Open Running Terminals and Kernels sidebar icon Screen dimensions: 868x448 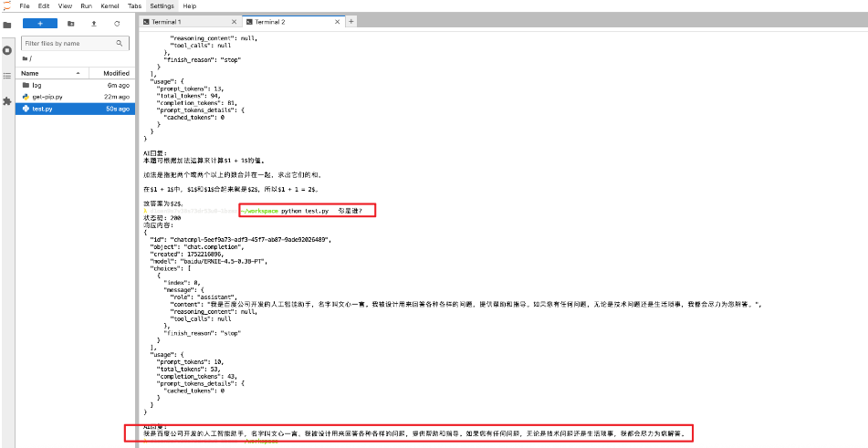[7, 50]
